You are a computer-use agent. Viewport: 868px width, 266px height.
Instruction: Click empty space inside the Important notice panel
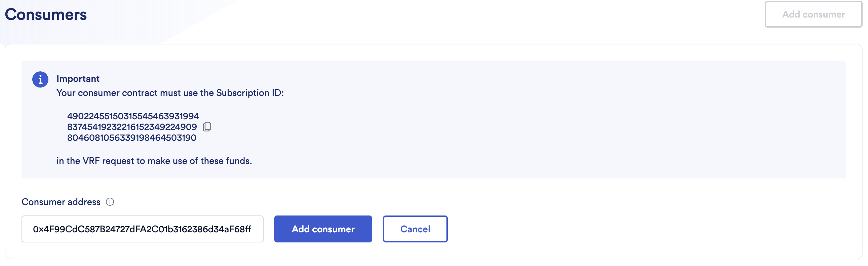pyautogui.click(x=539, y=128)
